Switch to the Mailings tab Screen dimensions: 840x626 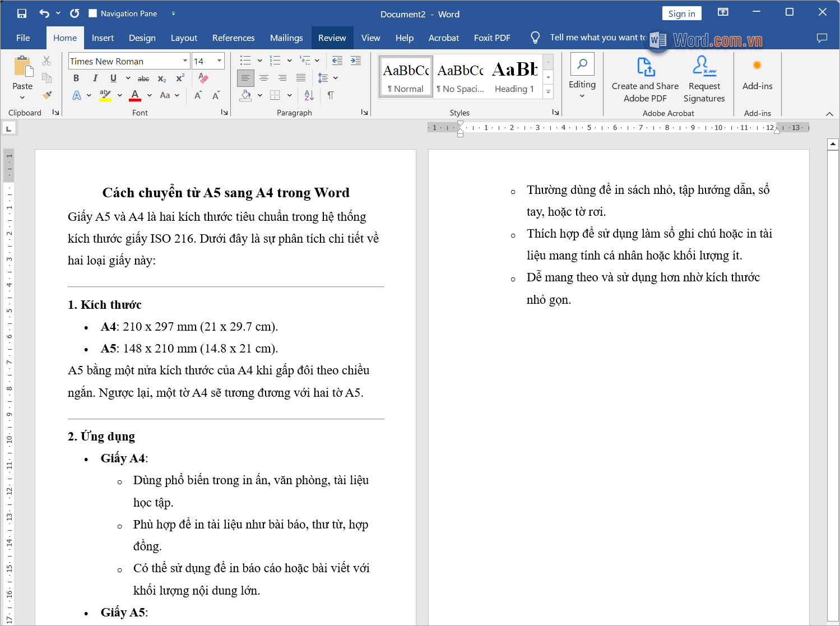[x=286, y=38]
